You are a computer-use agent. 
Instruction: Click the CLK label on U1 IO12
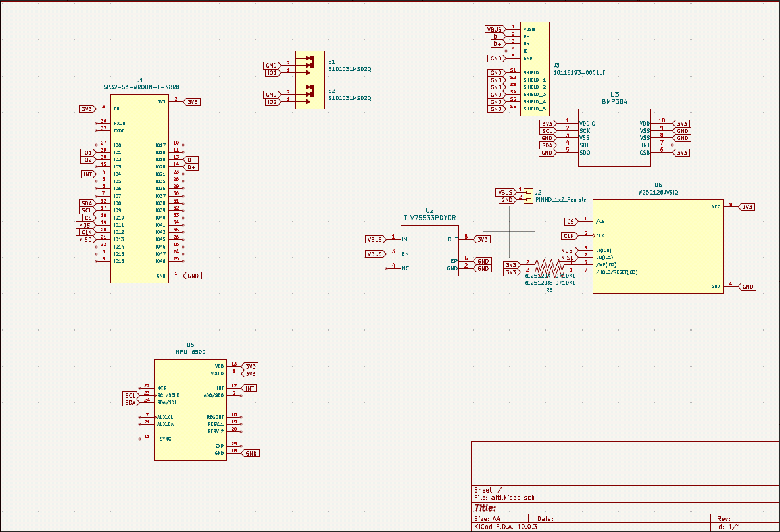click(87, 232)
